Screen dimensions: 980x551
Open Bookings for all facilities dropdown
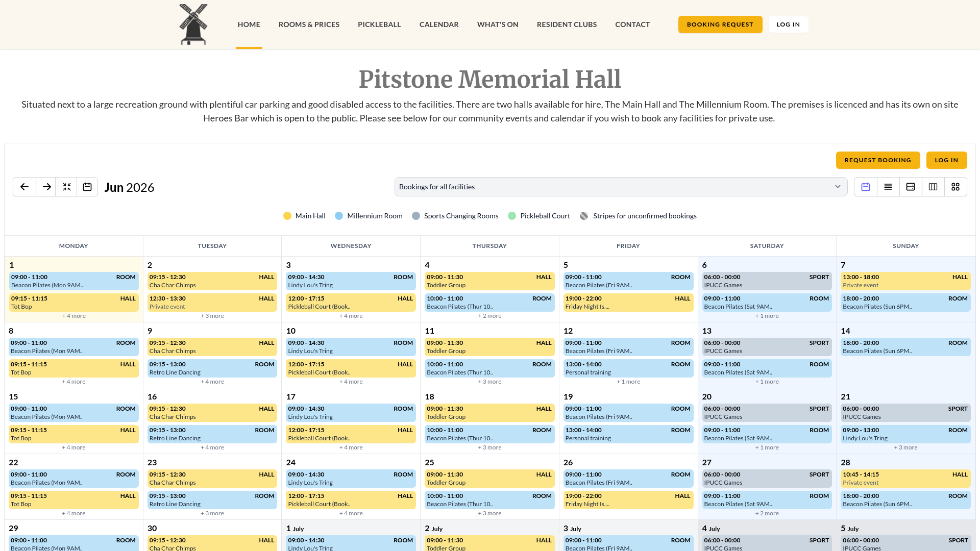click(621, 187)
